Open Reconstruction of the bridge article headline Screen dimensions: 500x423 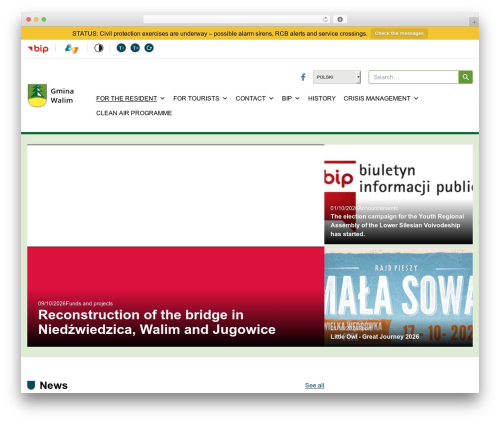pos(157,322)
